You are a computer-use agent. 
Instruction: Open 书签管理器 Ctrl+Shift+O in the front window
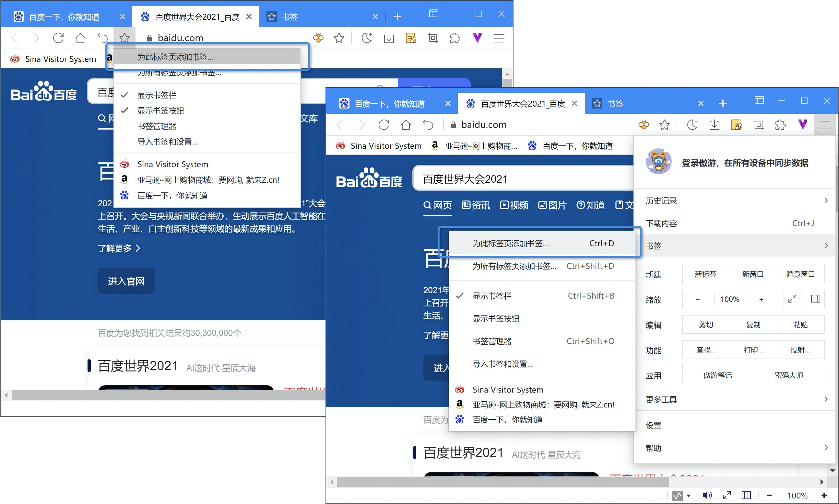(542, 341)
